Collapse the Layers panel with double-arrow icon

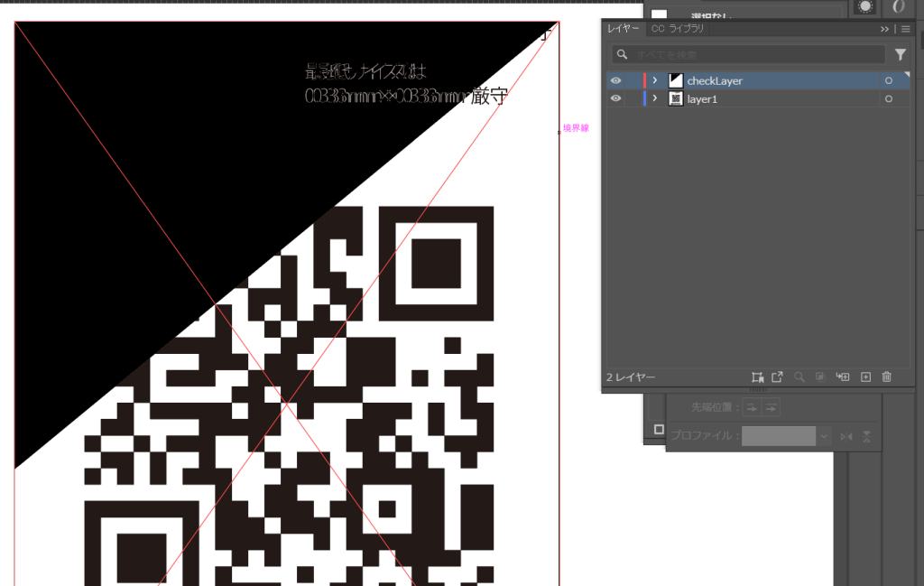[884, 29]
